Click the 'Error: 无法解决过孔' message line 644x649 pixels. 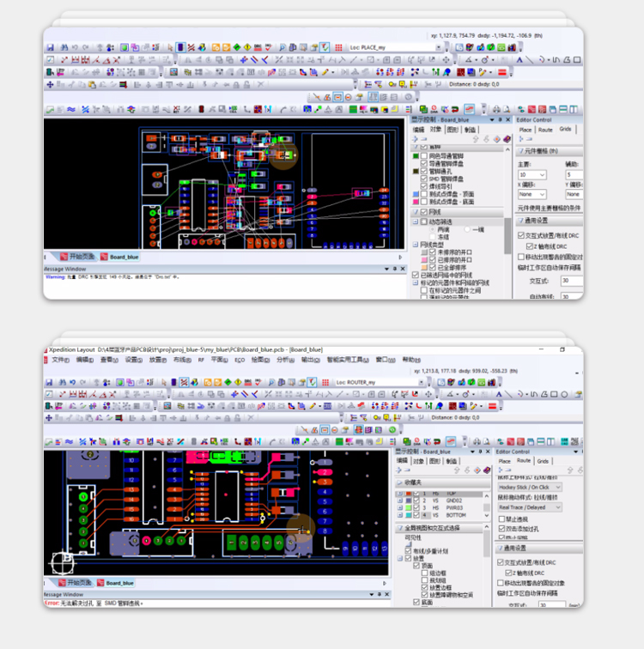94,604
